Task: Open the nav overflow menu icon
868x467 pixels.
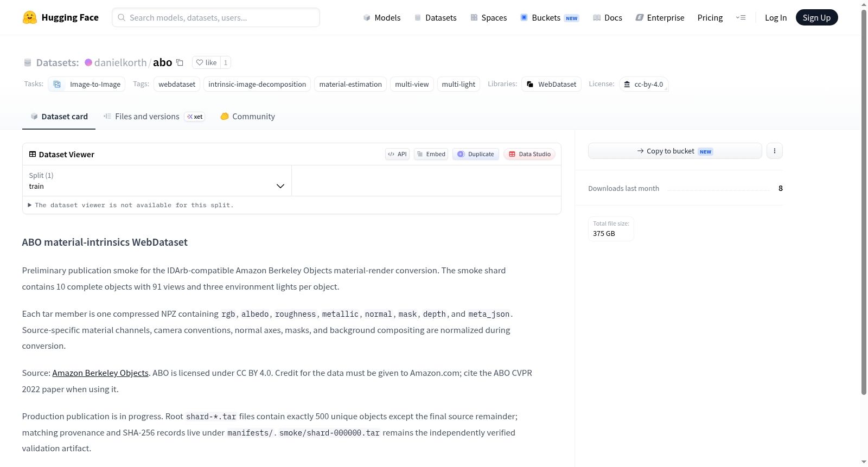Action: point(741,17)
